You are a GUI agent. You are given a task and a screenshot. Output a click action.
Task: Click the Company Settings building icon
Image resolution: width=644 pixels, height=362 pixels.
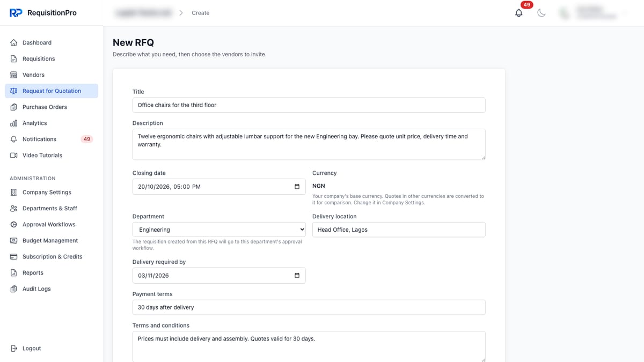click(14, 192)
